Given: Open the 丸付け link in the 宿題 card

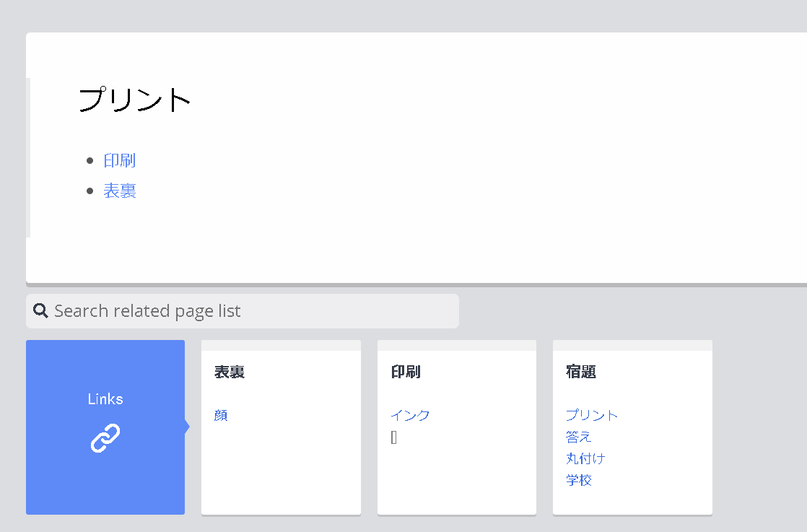Looking at the screenshot, I should [x=585, y=458].
